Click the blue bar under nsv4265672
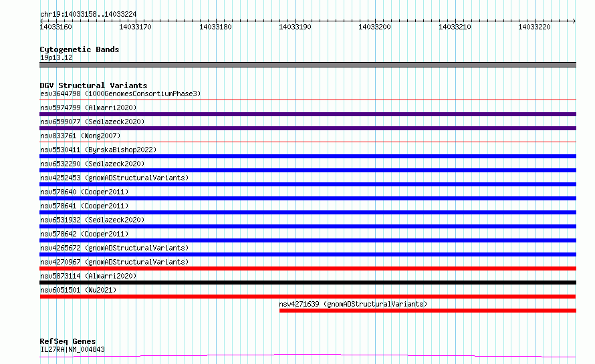Viewport: 595px width, 364px height. tap(308, 254)
